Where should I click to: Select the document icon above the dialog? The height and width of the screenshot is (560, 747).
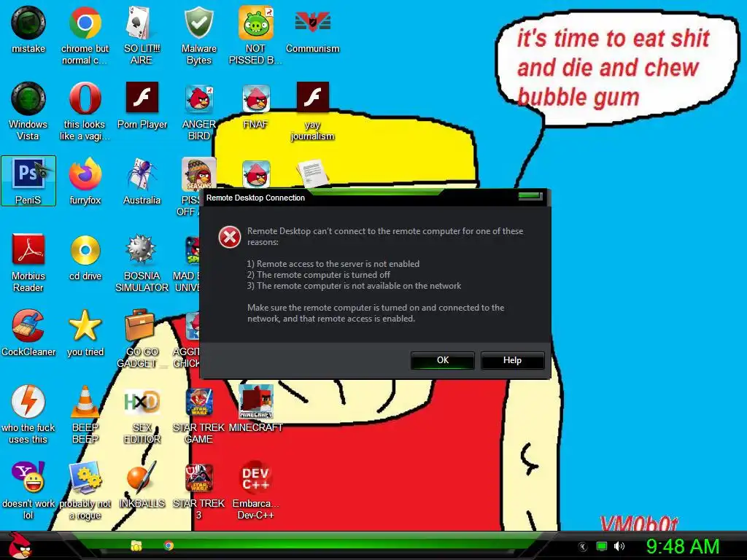pyautogui.click(x=312, y=174)
